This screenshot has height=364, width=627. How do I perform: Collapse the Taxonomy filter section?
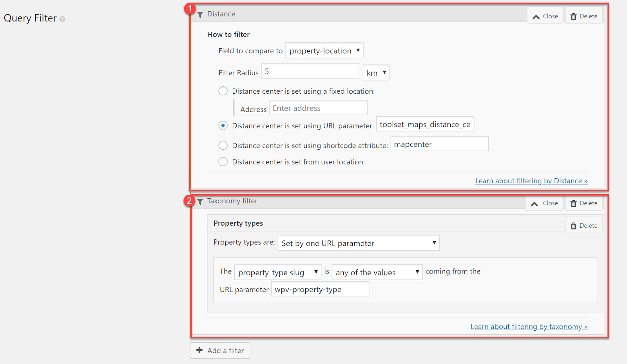point(544,203)
